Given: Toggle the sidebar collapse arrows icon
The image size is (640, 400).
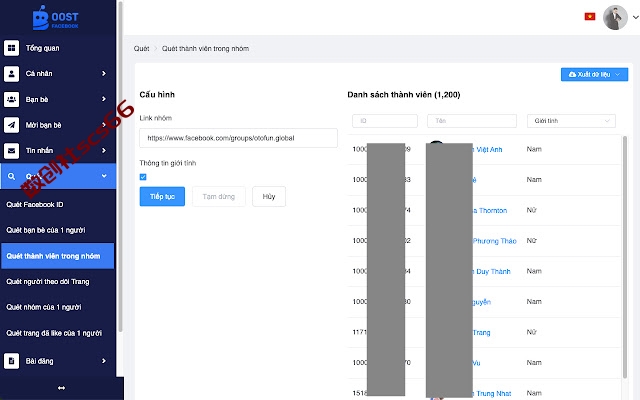Looking at the screenshot, I should [61, 388].
